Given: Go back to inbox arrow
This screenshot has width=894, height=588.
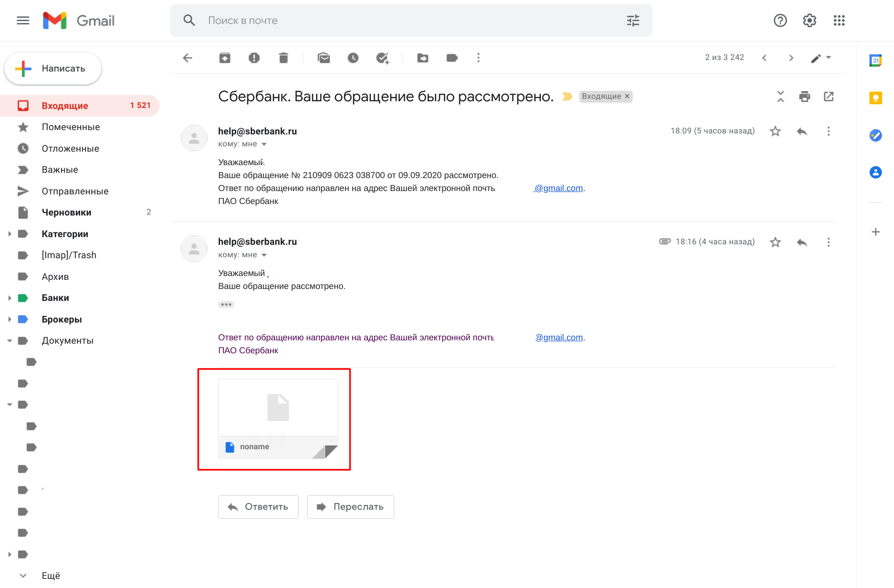Looking at the screenshot, I should coord(187,58).
